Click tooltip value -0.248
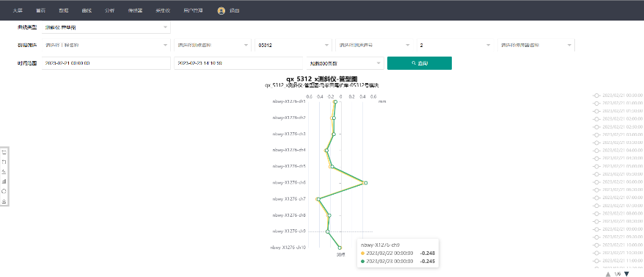Image resolution: width=644 pixels, height=277 pixels. tap(428, 253)
